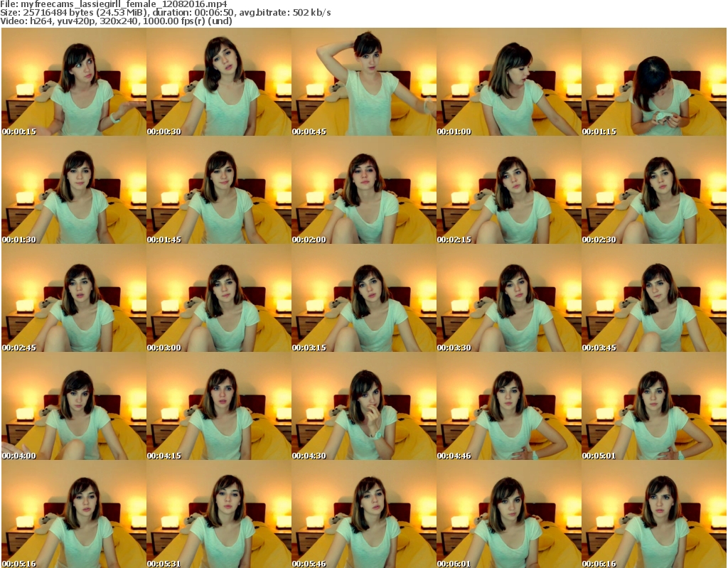Choose the thumbnail at 00:04:46
This screenshot has width=728, height=568.
point(509,406)
